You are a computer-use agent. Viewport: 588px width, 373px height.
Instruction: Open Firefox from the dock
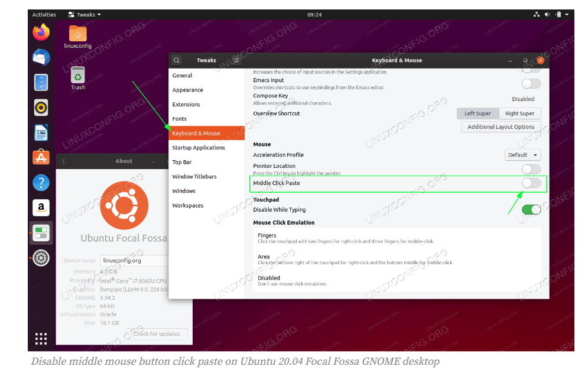41,33
